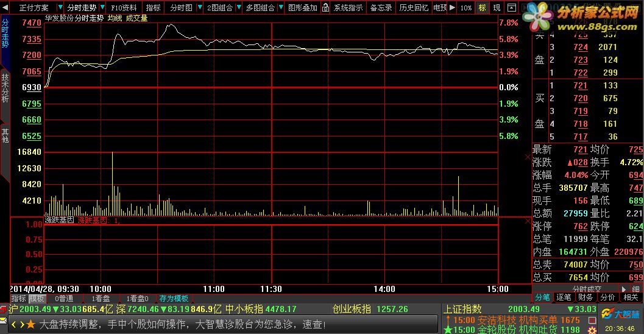The height and width of the screenshot is (334, 644).
Task: Open 系统指示 option
Action: 348,7
